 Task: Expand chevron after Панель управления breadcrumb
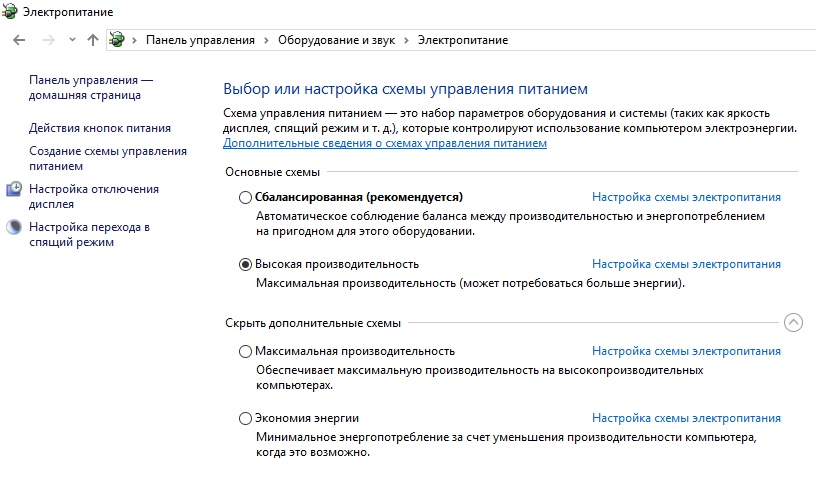click(266, 41)
